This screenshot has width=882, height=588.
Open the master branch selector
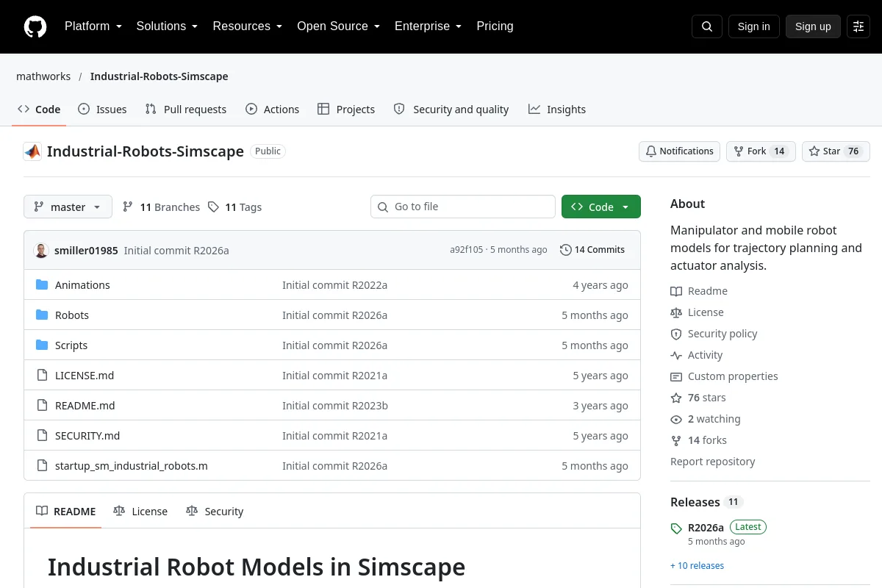(x=68, y=207)
